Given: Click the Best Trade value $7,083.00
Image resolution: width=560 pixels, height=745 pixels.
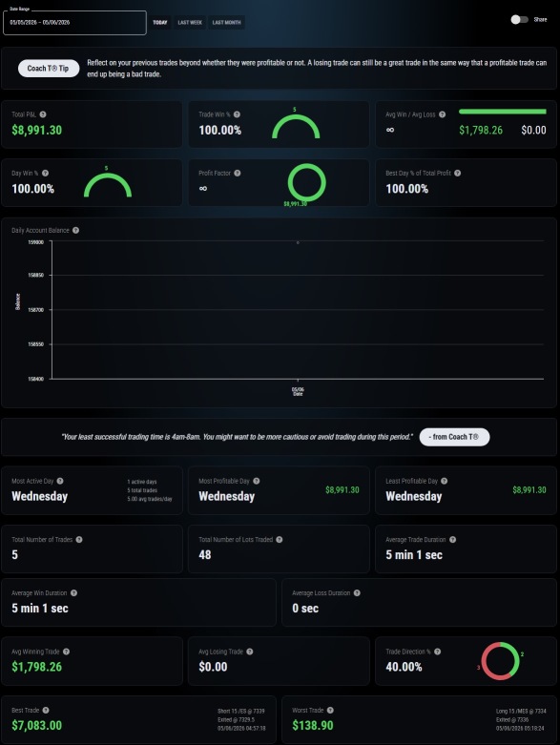Looking at the screenshot, I should (x=36, y=726).
